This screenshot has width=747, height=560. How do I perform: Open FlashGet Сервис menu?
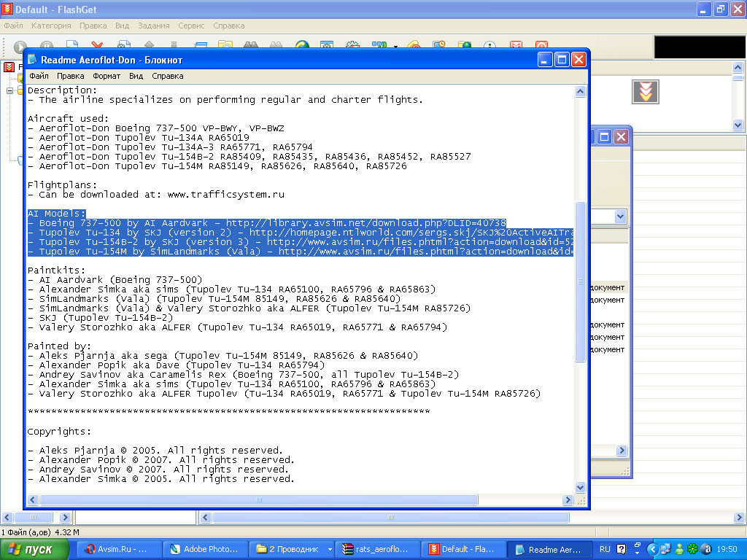[191, 26]
